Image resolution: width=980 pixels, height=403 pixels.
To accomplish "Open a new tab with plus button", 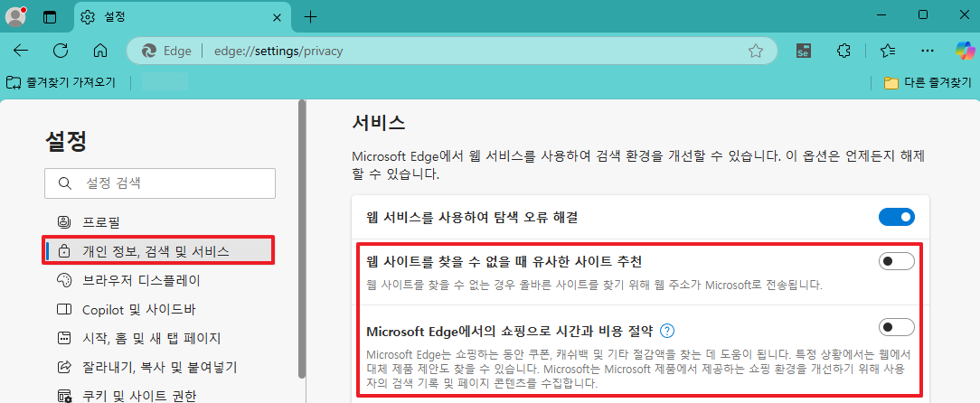I will (311, 17).
